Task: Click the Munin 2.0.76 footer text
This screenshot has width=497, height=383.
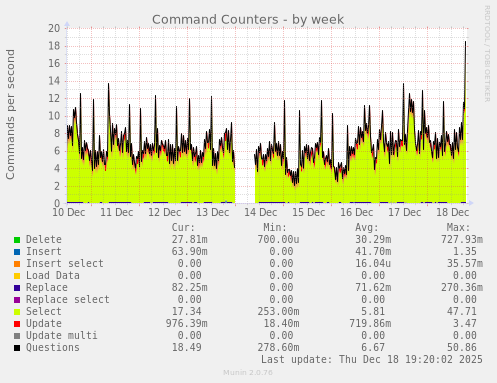Action: pyautogui.click(x=248, y=372)
